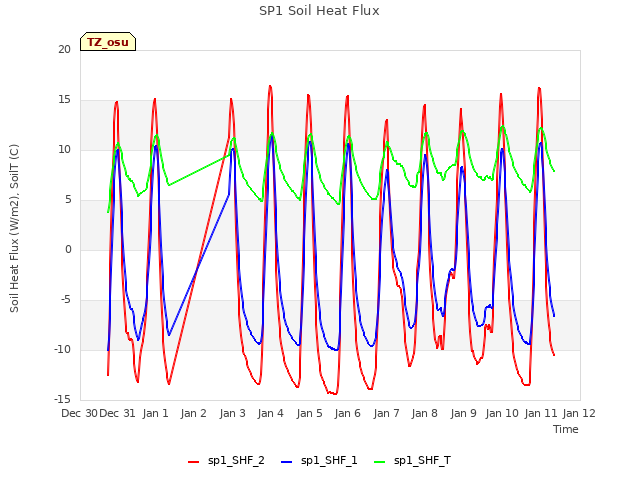The width and height of the screenshot is (640, 480).
Task: Click the Jan 9 x-axis tick label
Action: [x=464, y=413]
